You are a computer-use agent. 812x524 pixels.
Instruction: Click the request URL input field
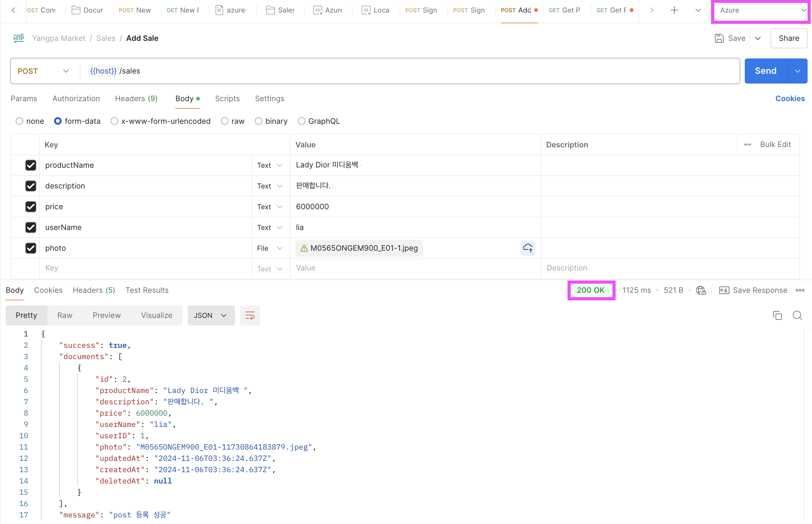(x=409, y=71)
